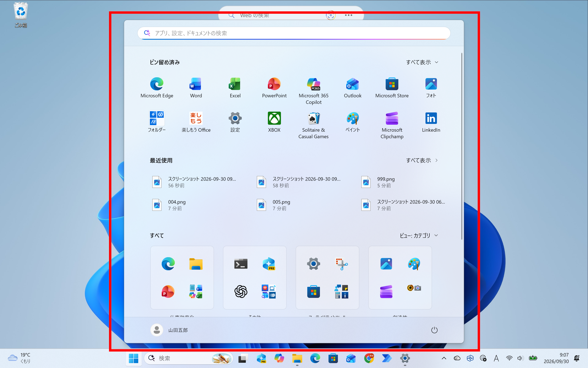The image size is (588, 368).
Task: Open the ごみ箱 desktop icon
Action: coord(21,15)
